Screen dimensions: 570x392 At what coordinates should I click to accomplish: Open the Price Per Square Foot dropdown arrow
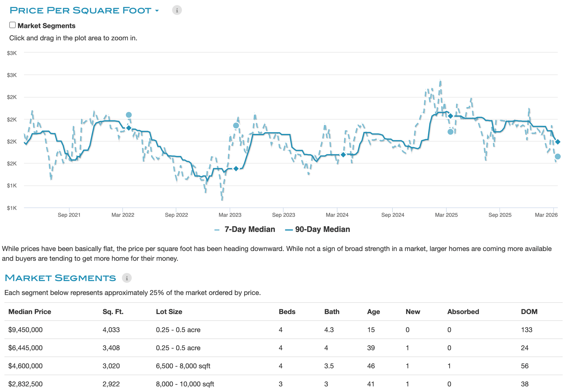(x=157, y=11)
